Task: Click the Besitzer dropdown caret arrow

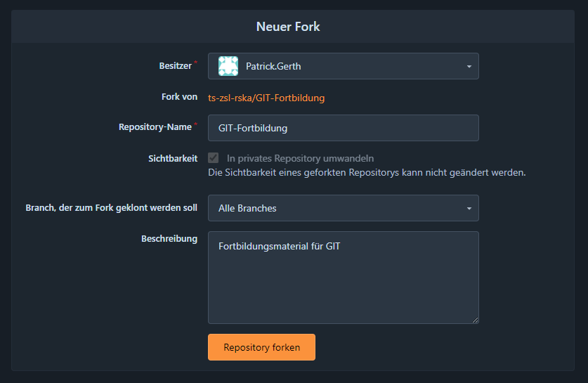Action: coord(469,67)
